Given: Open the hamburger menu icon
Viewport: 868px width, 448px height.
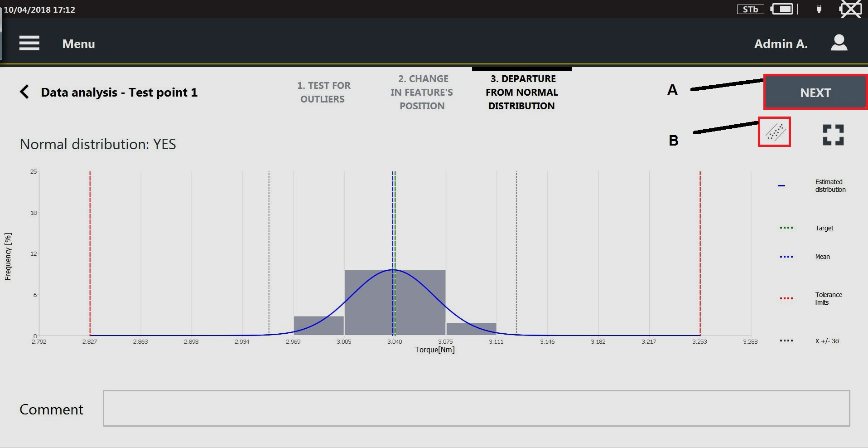Looking at the screenshot, I should click(x=29, y=44).
